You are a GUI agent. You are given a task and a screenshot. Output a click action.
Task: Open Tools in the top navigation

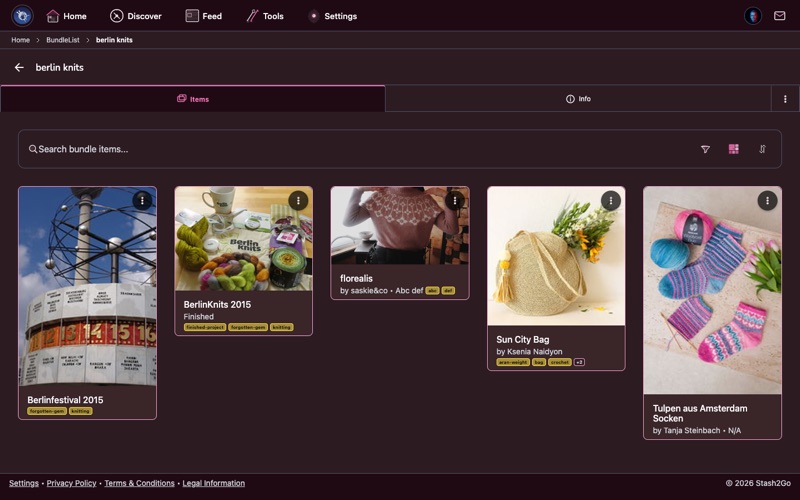coord(265,16)
